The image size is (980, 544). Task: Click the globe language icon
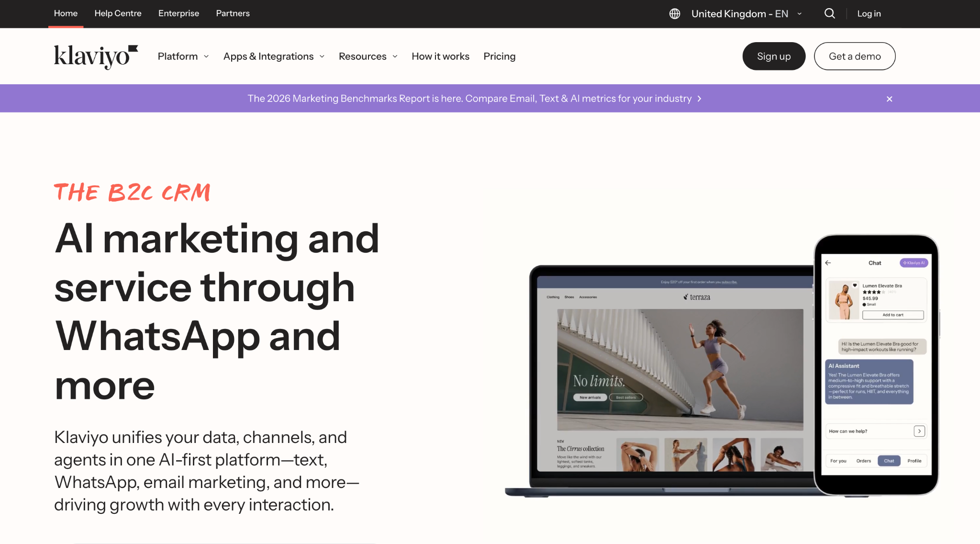pos(675,13)
